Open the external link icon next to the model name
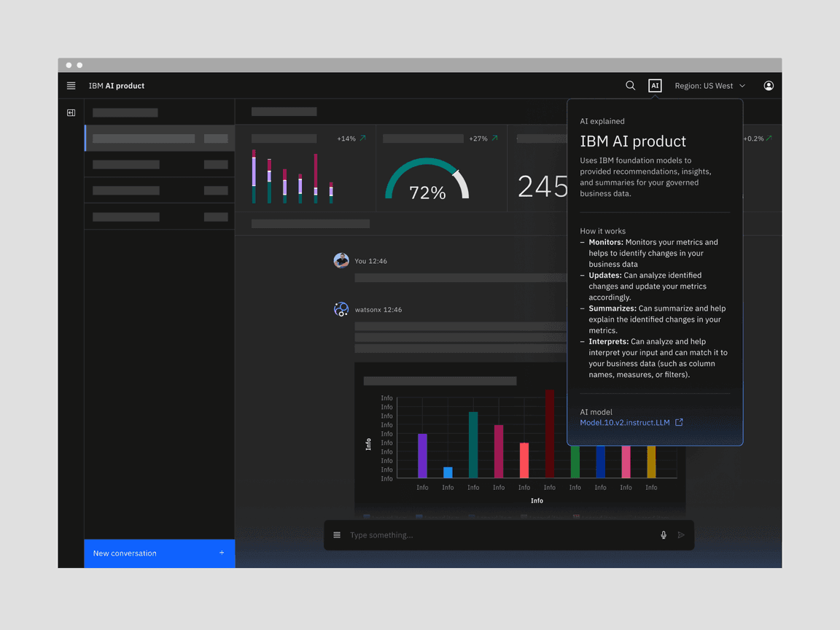 coord(679,421)
